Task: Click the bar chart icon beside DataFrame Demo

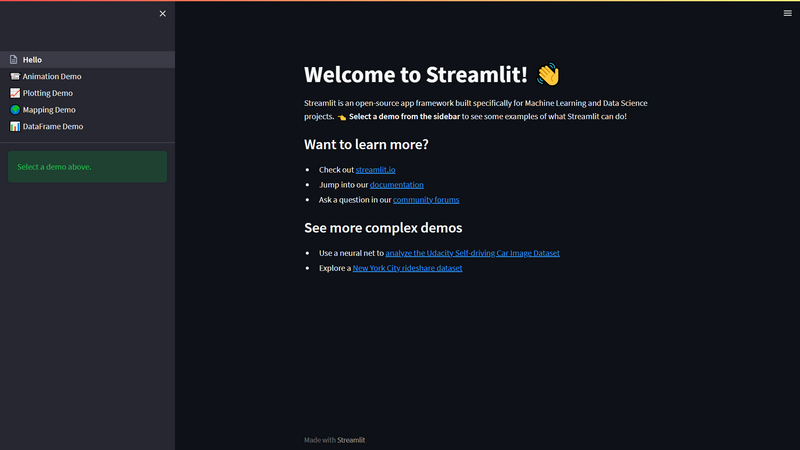Action: 14,127
